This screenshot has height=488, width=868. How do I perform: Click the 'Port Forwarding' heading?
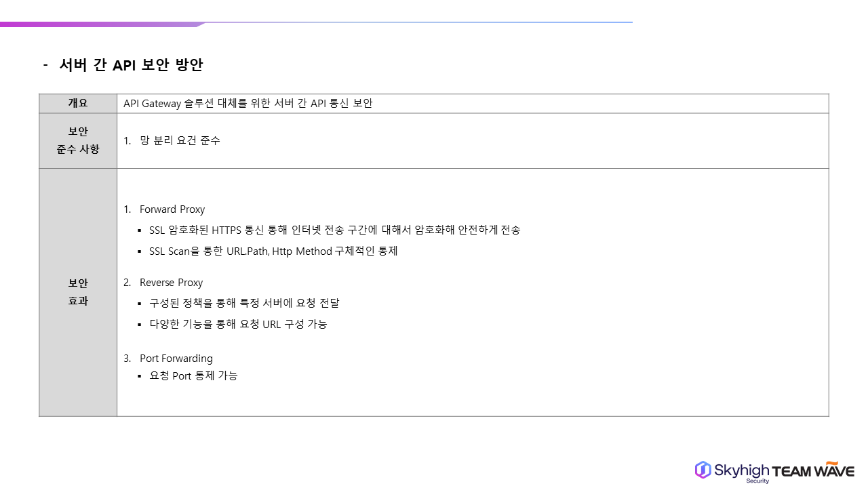pos(176,359)
